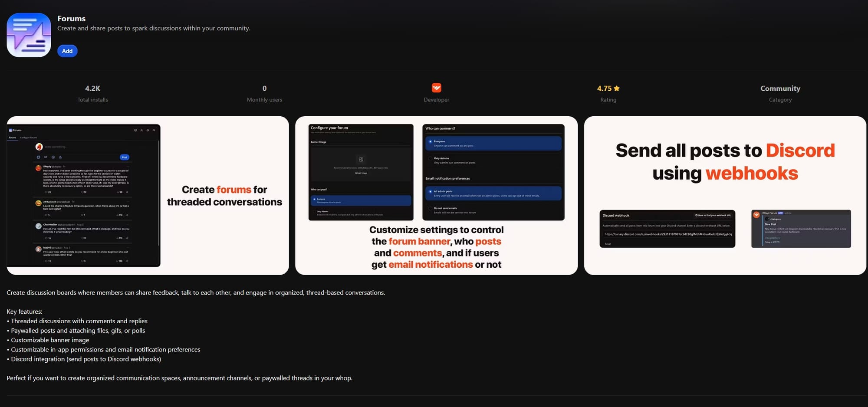
Task: Click the share arrow on Madvill's post
Action: click(127, 261)
